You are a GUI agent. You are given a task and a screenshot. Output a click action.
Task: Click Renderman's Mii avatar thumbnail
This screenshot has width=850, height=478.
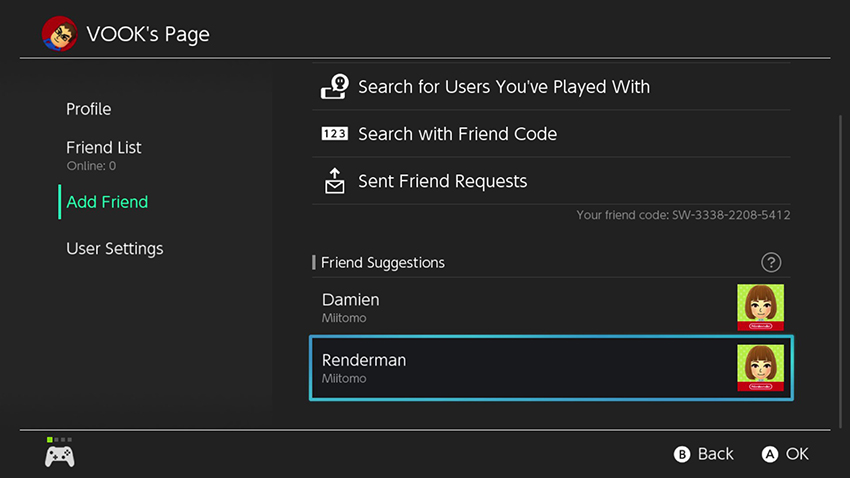760,367
